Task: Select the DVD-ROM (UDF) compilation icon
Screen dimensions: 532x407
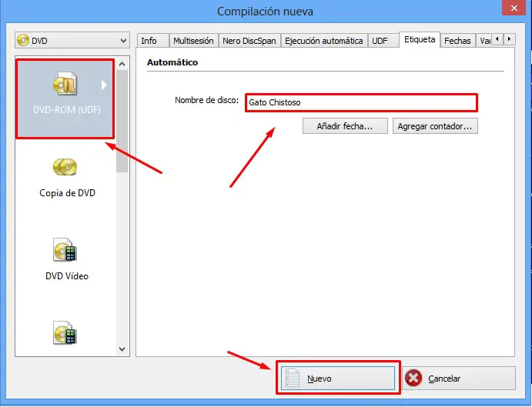Action: point(65,83)
